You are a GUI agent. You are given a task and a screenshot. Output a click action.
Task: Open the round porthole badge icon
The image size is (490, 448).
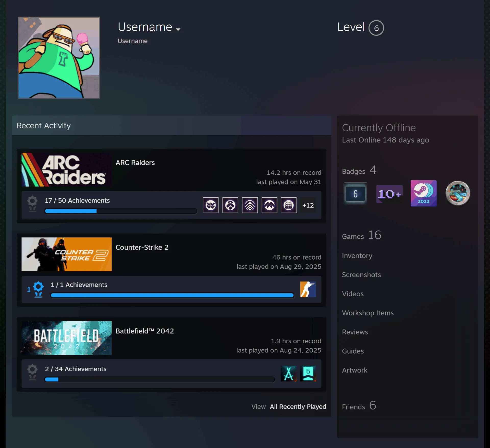pyautogui.click(x=458, y=193)
